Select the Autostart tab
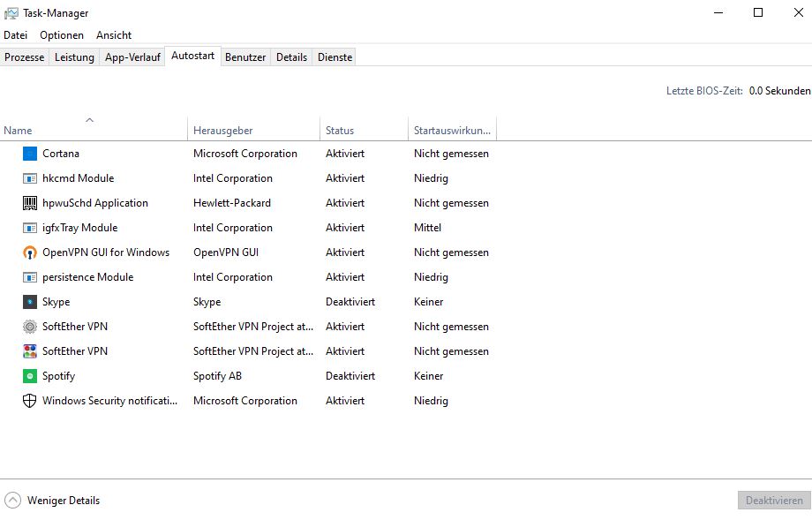This screenshot has width=812, height=520. (x=192, y=56)
